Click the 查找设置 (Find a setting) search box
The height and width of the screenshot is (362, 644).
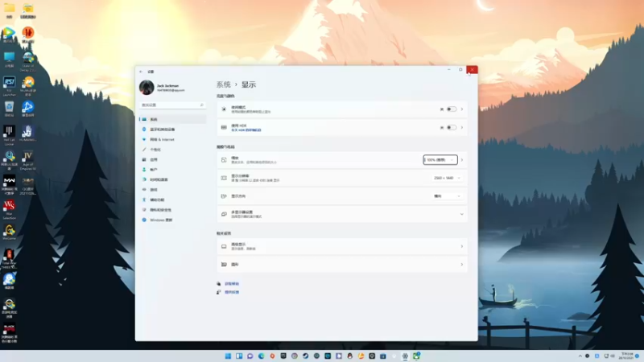(x=172, y=105)
